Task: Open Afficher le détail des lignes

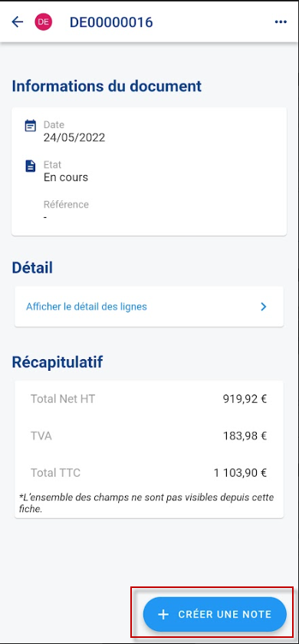Action: tap(149, 306)
